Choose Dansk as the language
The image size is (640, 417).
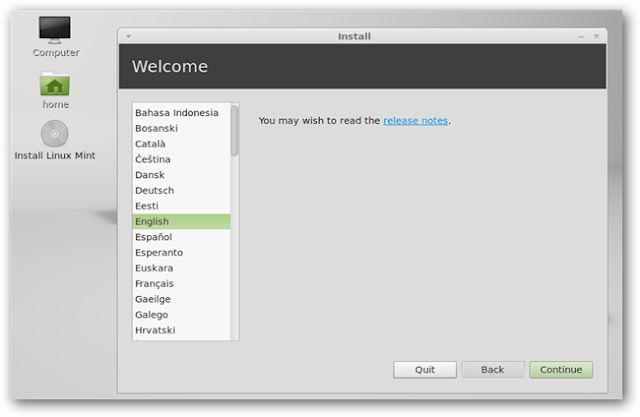pyautogui.click(x=181, y=175)
